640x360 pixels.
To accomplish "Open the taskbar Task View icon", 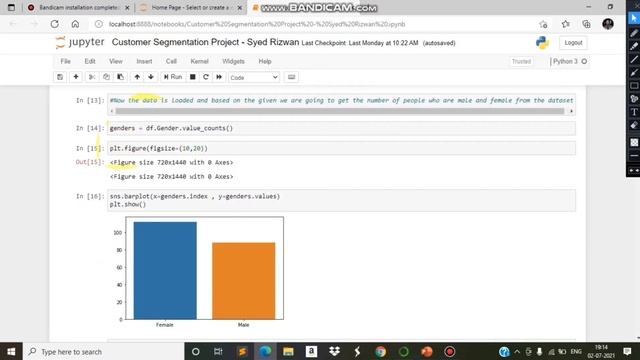I will coord(218,351).
